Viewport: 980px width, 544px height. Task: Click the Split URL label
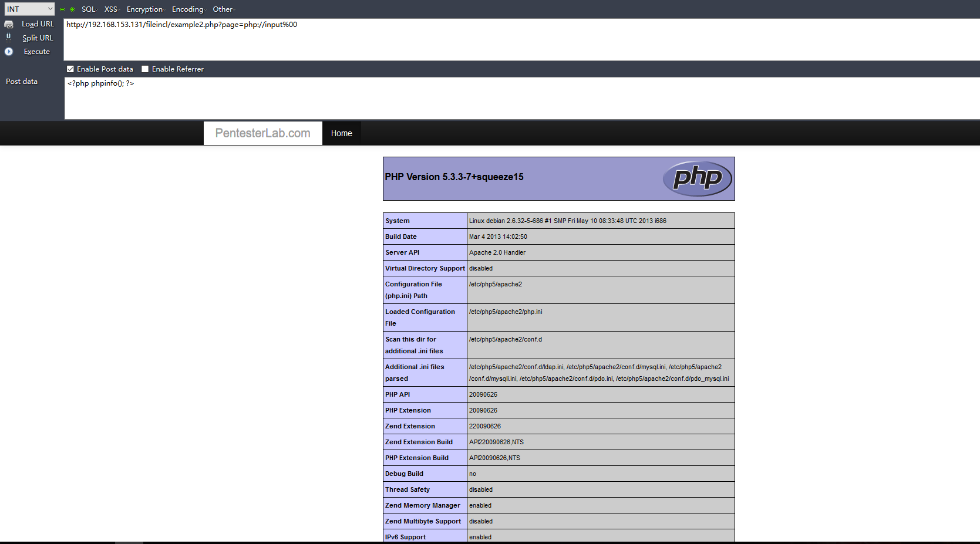click(x=38, y=38)
